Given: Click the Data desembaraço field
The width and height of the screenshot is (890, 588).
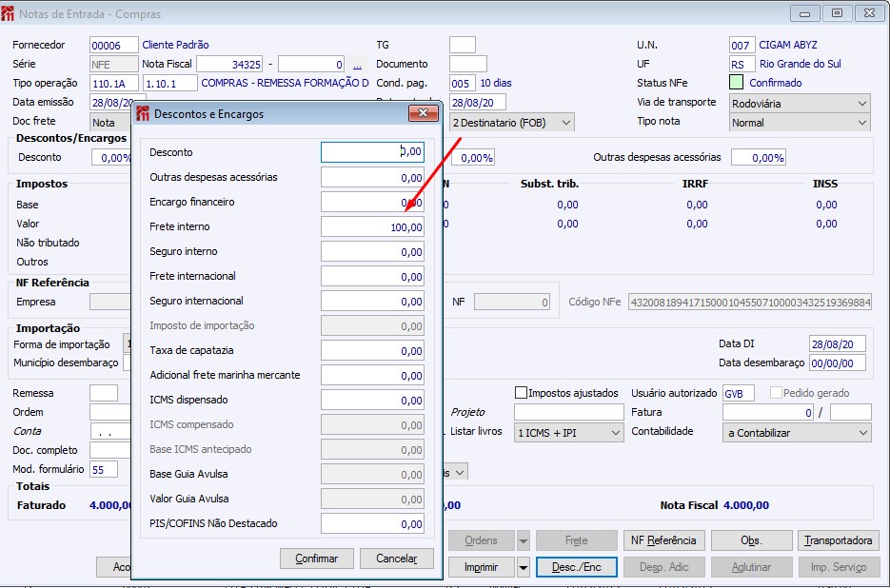Looking at the screenshot, I should [838, 363].
